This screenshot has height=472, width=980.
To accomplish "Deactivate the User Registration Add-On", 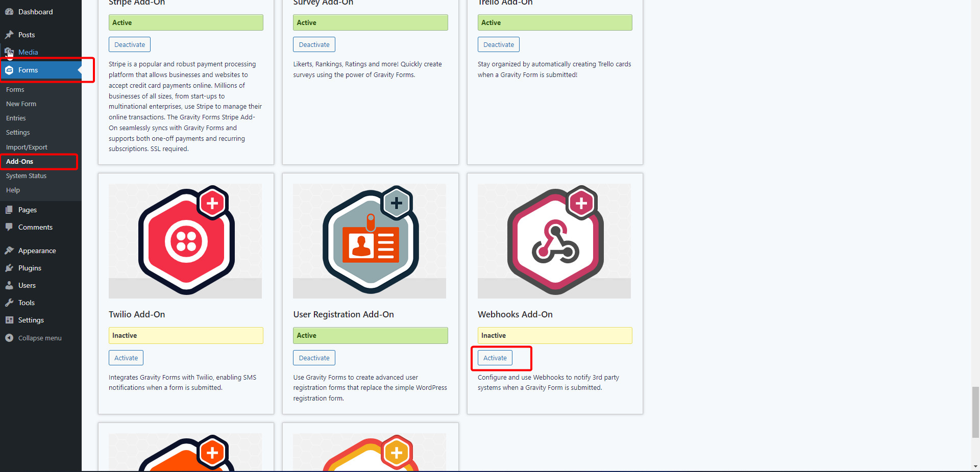I will 314,358.
